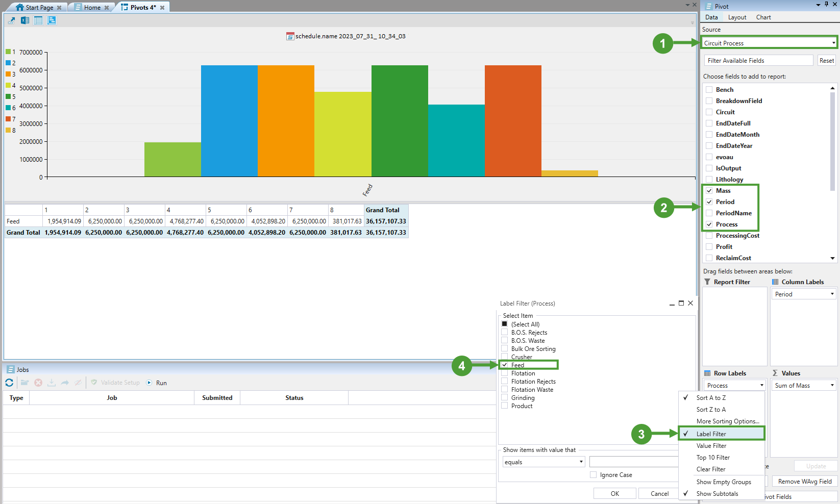The image size is (840, 504).
Task: Pin the Pivot panel with pushpin icon
Action: click(x=826, y=5)
